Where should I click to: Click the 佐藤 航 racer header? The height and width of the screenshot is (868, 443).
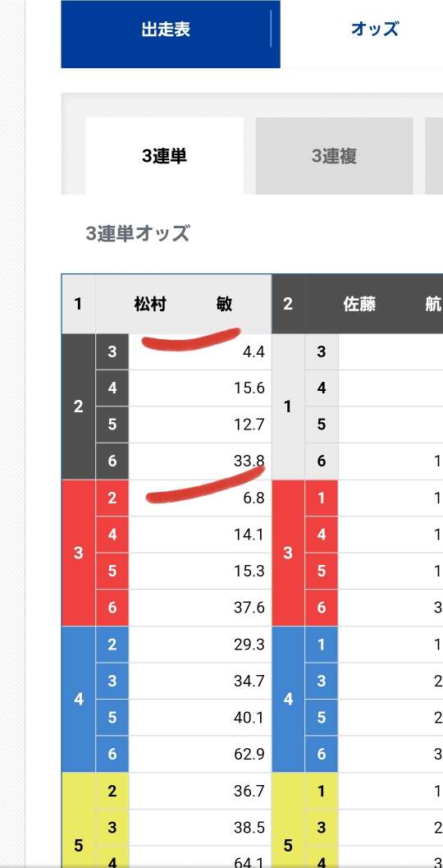coord(373,304)
